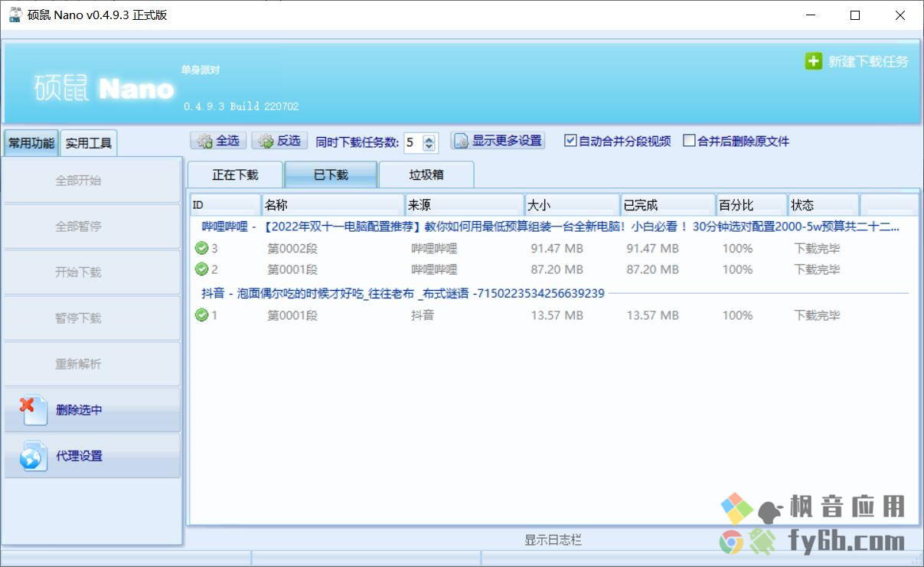
Task: Sort by 百分比 column header
Action: point(751,205)
